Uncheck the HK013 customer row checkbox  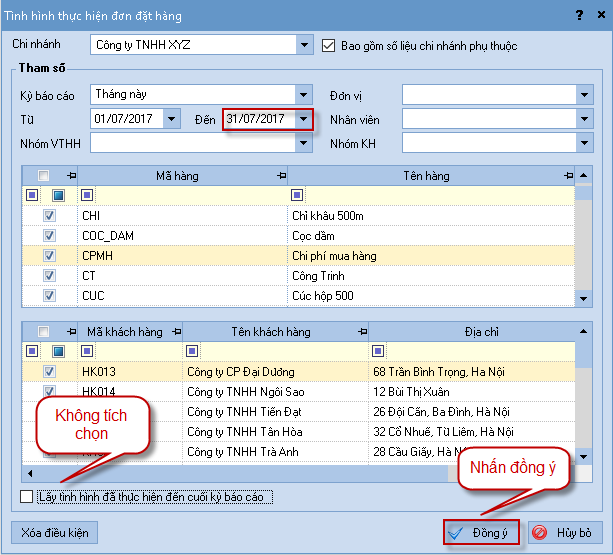pyautogui.click(x=48, y=372)
